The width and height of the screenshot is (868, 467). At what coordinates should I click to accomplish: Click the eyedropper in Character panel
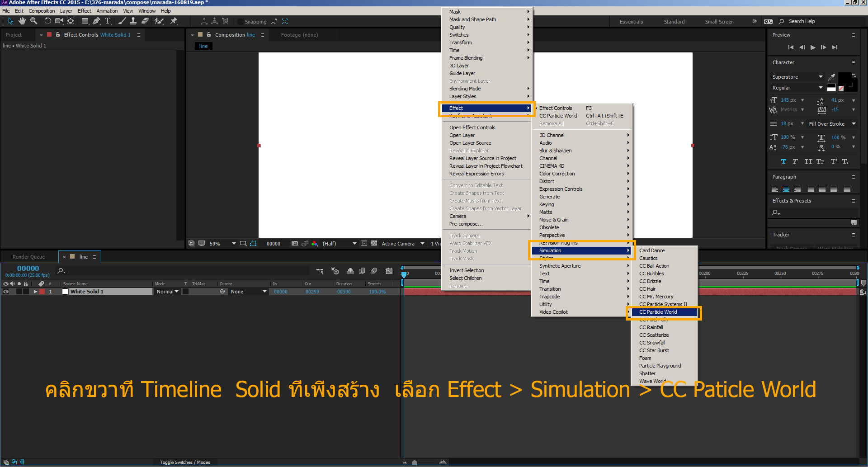[x=831, y=77]
